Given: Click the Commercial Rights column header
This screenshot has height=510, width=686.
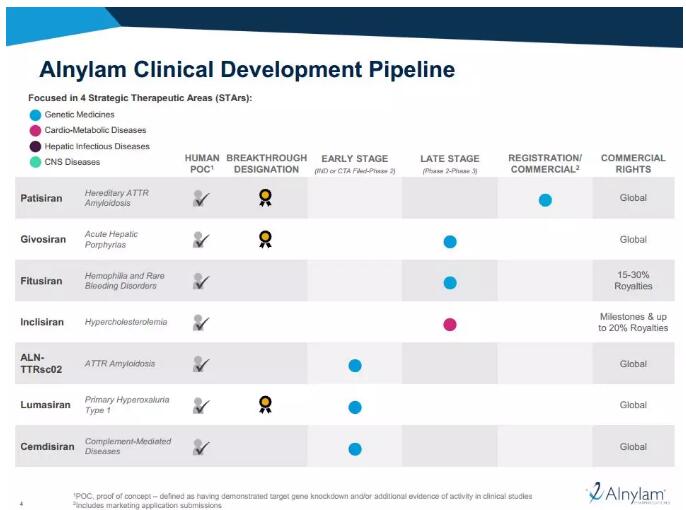Looking at the screenshot, I should click(632, 164).
